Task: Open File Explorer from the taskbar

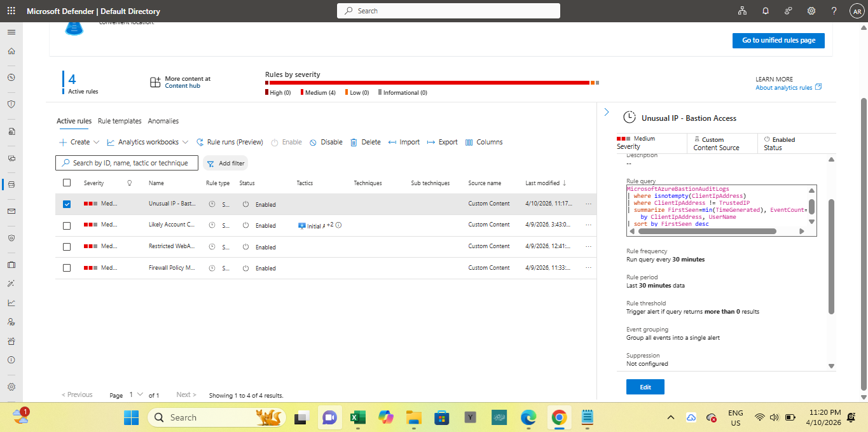Action: coord(414,417)
